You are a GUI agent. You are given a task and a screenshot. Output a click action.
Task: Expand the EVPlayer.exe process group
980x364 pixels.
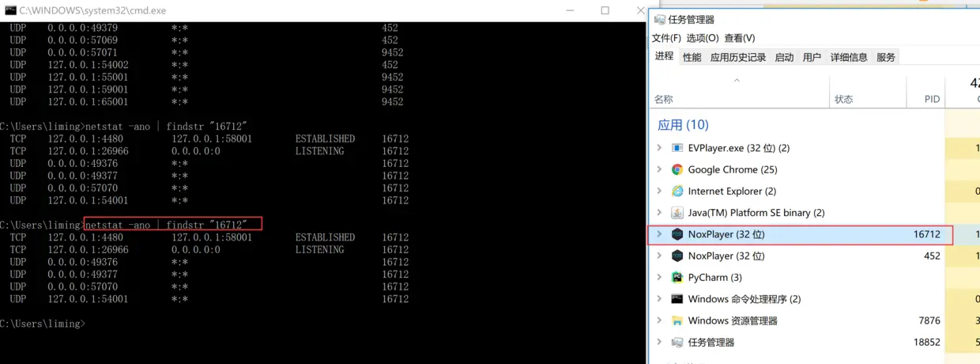659,148
